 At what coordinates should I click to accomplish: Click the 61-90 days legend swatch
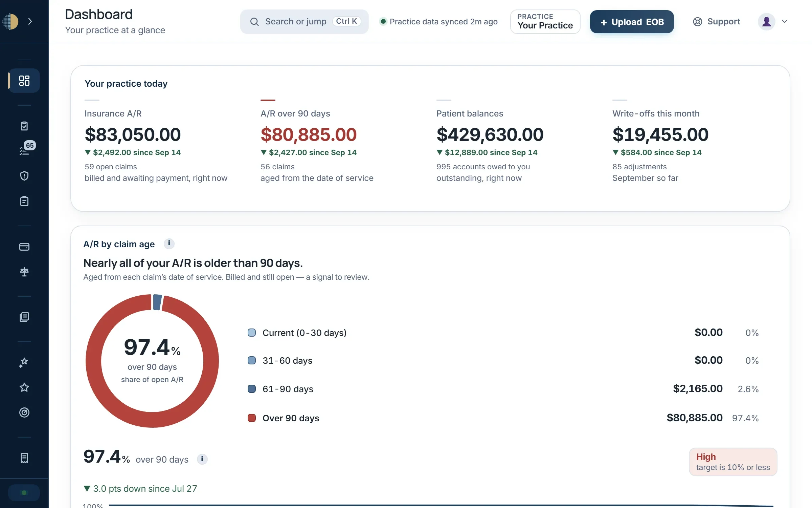click(252, 389)
